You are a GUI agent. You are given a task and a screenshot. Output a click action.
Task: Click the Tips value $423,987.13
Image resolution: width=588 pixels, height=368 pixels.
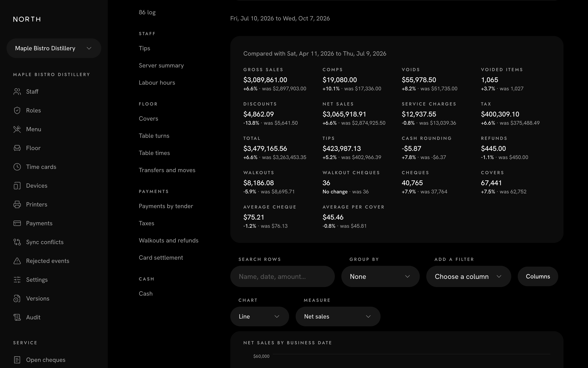(x=342, y=148)
